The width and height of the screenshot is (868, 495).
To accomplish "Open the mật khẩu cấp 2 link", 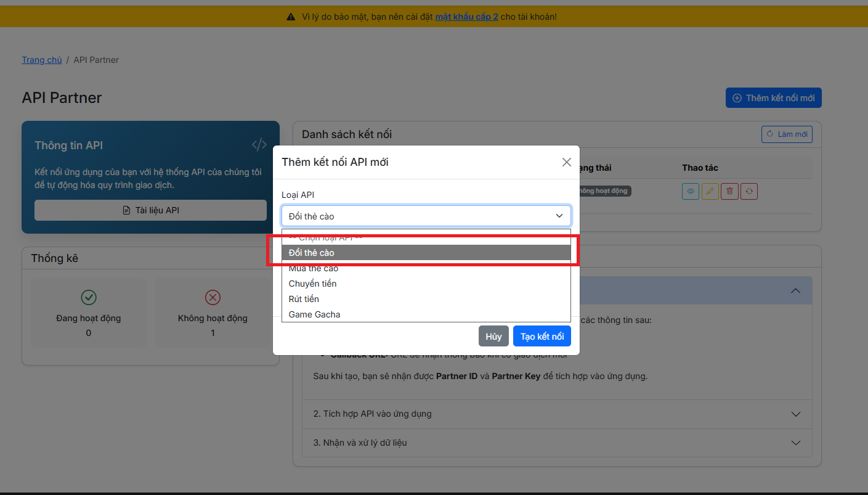I will (x=466, y=17).
